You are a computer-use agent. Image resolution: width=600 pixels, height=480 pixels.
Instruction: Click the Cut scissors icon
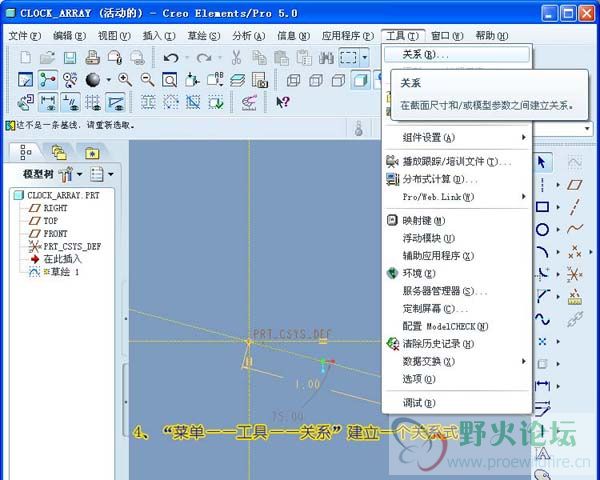tap(236, 58)
